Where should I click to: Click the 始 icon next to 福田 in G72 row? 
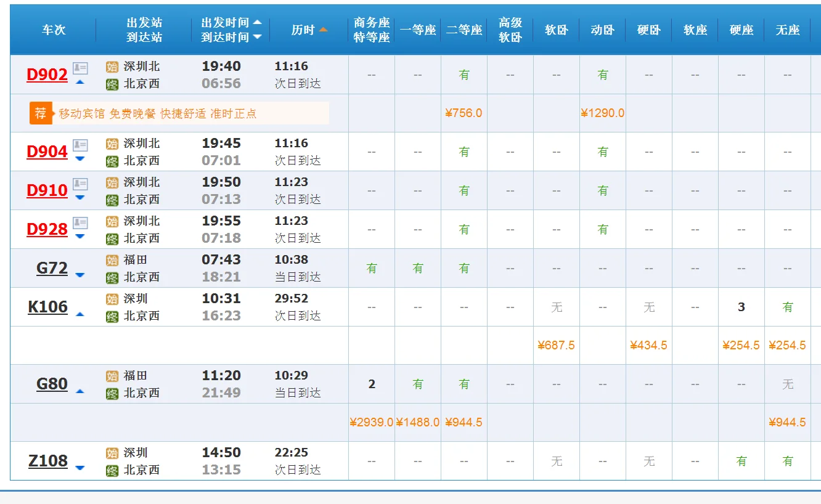(113, 260)
